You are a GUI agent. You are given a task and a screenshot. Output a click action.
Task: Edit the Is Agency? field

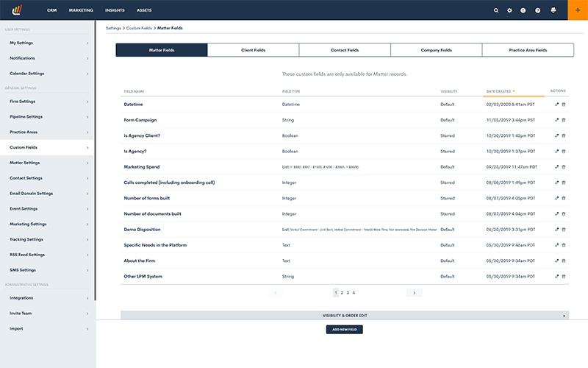click(x=557, y=152)
